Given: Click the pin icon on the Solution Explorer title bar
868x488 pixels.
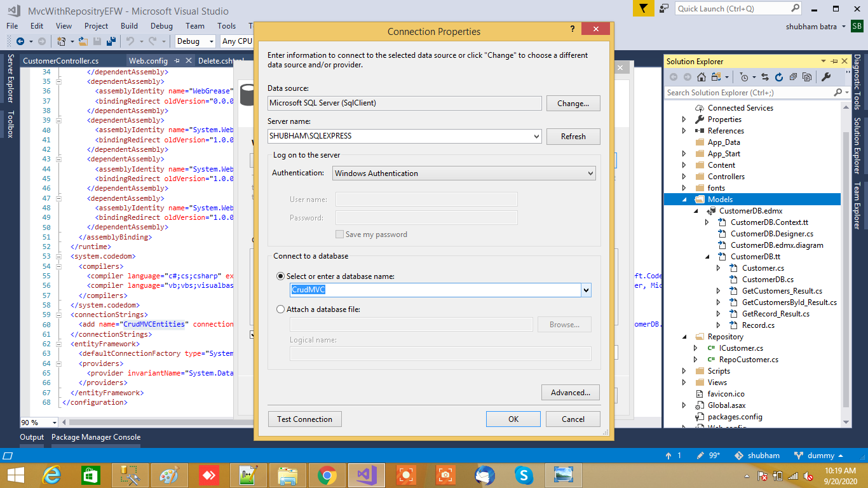Looking at the screenshot, I should tap(835, 62).
